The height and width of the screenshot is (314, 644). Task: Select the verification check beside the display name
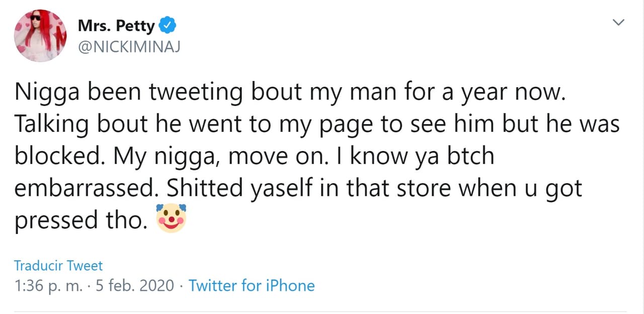168,25
